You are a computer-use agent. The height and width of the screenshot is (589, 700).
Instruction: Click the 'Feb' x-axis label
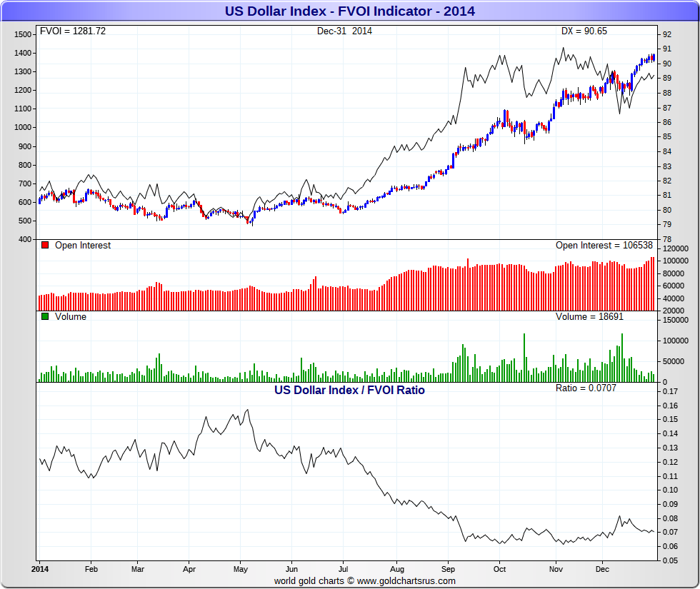point(91,569)
